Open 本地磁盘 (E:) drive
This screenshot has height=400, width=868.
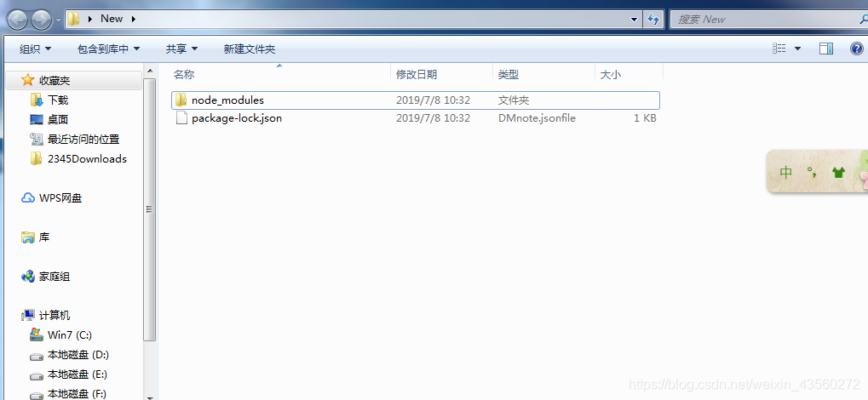click(78, 374)
